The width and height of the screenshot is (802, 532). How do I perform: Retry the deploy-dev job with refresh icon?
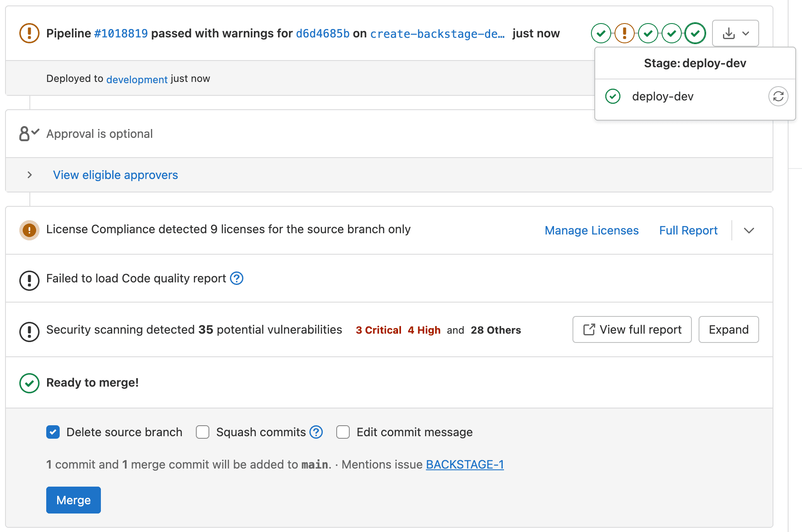pos(778,96)
